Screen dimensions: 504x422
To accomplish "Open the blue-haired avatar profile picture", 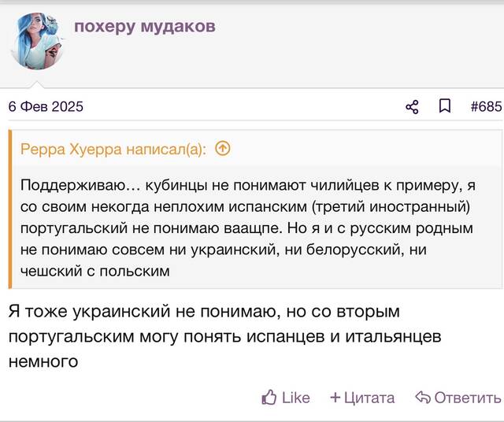I will point(37,41).
